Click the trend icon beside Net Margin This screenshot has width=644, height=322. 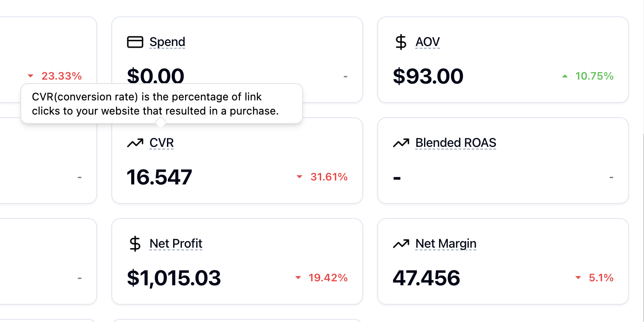pyautogui.click(x=401, y=244)
